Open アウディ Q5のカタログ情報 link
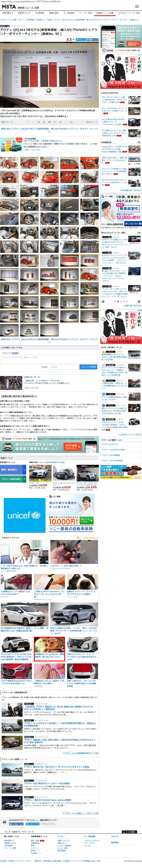 pyautogui.click(x=113, y=450)
